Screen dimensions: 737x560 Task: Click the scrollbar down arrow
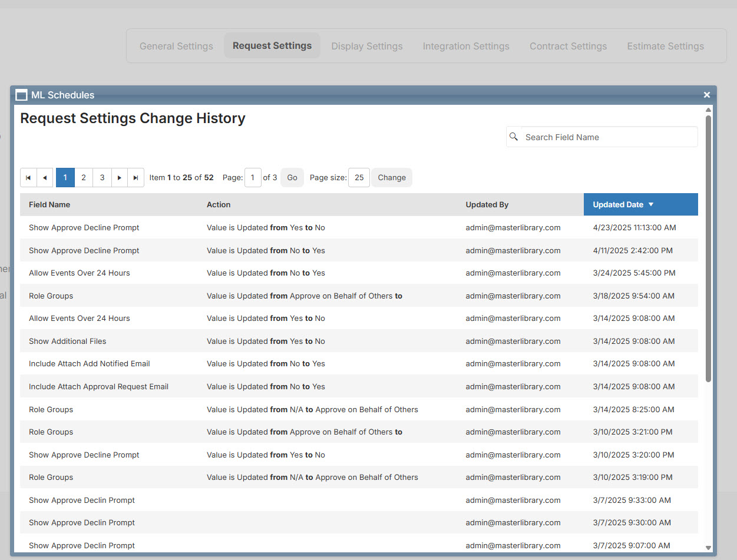pos(708,548)
